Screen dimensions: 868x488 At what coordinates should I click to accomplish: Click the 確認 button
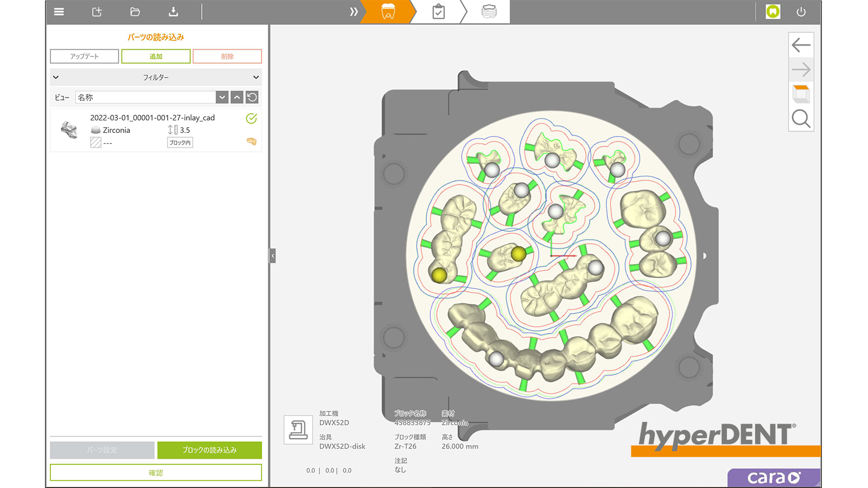(x=156, y=473)
